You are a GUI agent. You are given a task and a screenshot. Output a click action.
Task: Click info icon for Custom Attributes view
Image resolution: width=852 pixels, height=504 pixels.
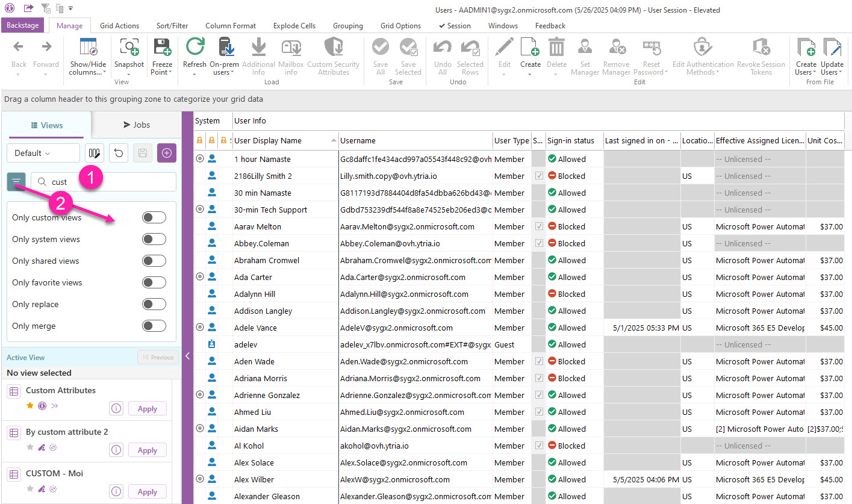[x=117, y=408]
